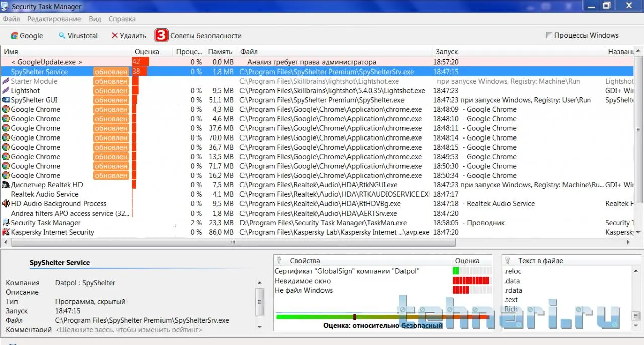Click the Lightshot feather icon
This screenshot has width=644, height=345.
pos(6,91)
